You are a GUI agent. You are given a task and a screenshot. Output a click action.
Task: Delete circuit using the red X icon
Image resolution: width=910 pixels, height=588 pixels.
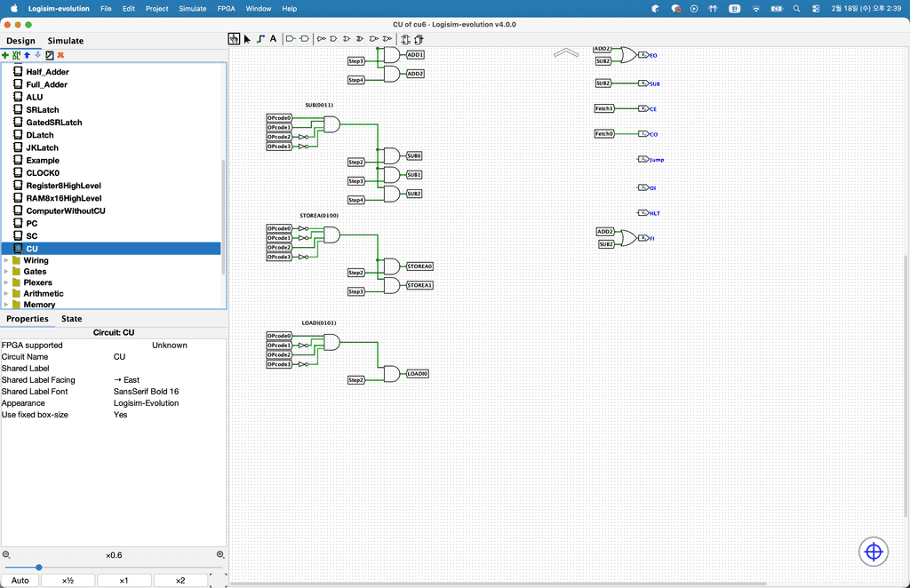(60, 55)
